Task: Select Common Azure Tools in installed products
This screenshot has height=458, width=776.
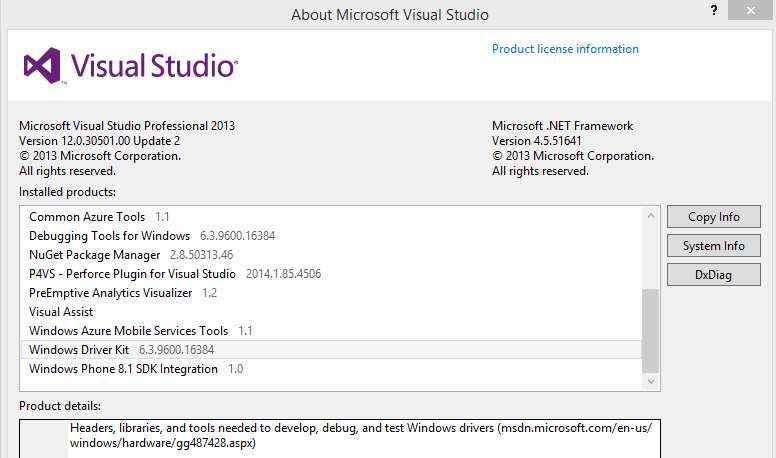Action: [331, 217]
